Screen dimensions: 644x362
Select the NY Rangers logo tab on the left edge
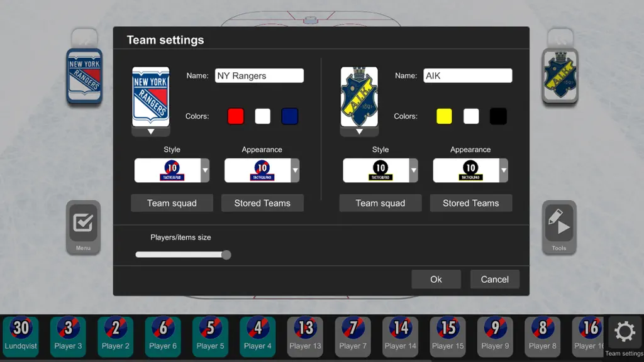point(84,75)
